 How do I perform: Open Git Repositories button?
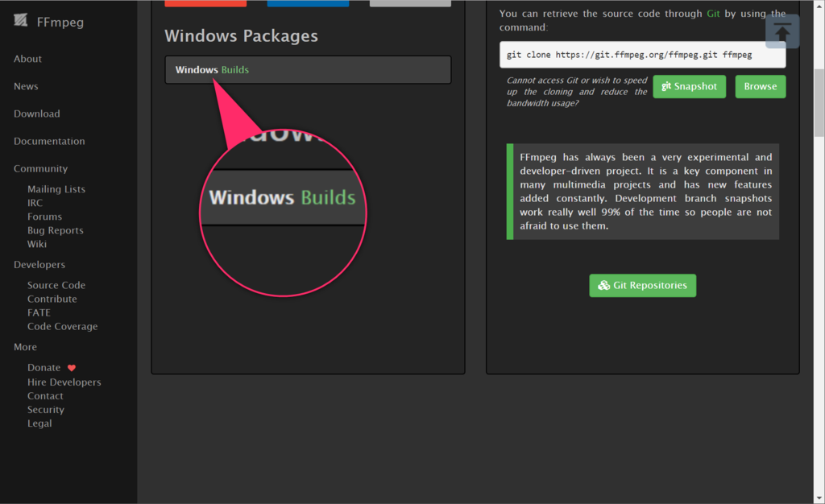[642, 285]
